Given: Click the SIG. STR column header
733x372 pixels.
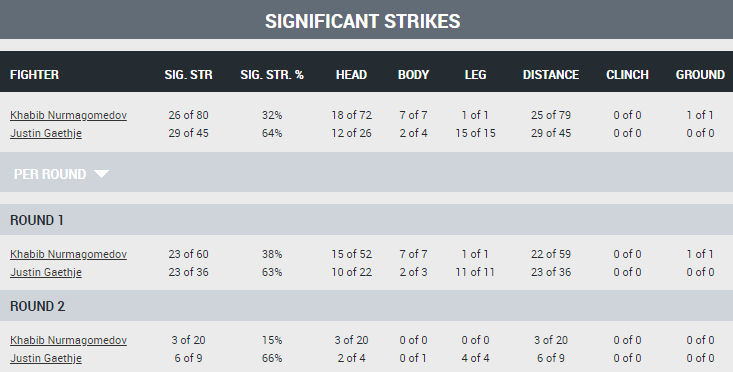Looking at the screenshot, I should click(x=188, y=75).
